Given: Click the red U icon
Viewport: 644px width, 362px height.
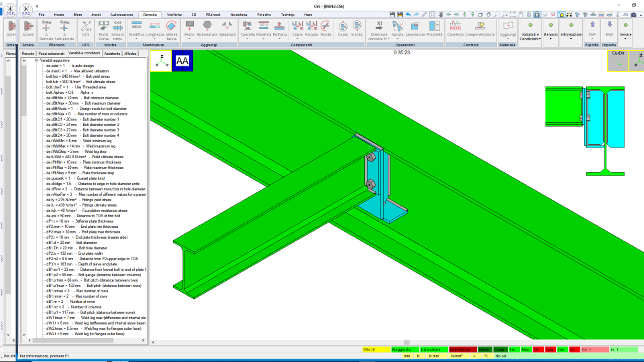Looking at the screenshot, I should 553,14.
